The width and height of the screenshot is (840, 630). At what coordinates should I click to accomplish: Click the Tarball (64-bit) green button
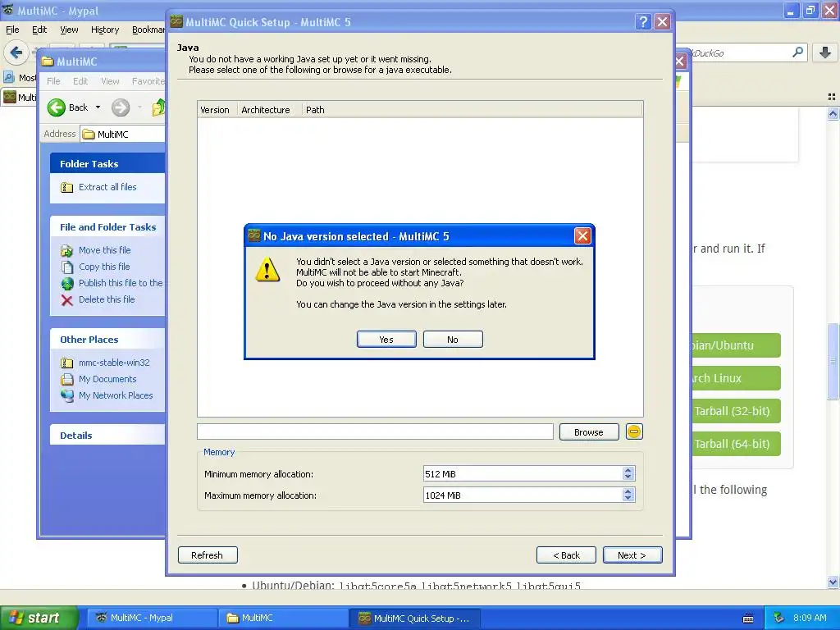point(736,444)
